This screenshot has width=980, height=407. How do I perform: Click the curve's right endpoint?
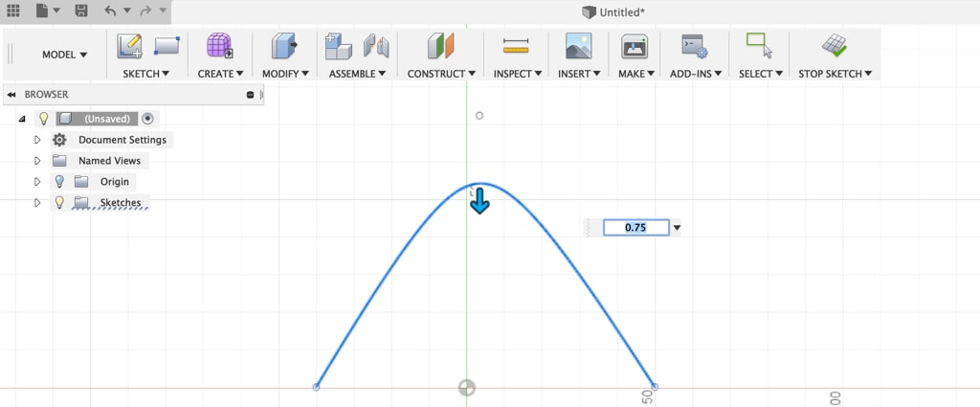tap(655, 387)
